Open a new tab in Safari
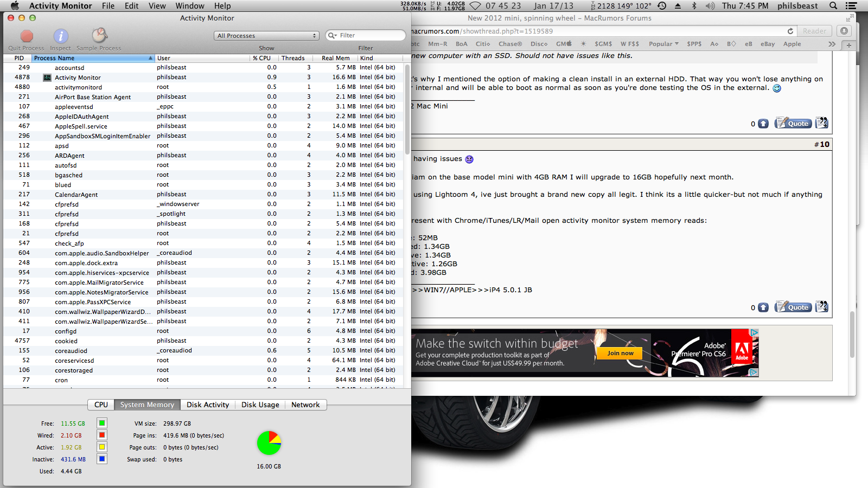Image resolution: width=868 pixels, height=488 pixels. [849, 44]
